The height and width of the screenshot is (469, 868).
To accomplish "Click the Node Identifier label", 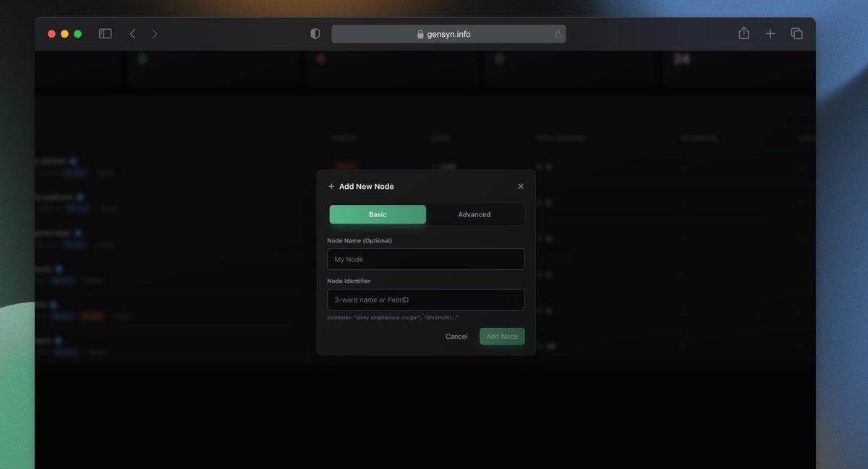I will pos(349,281).
